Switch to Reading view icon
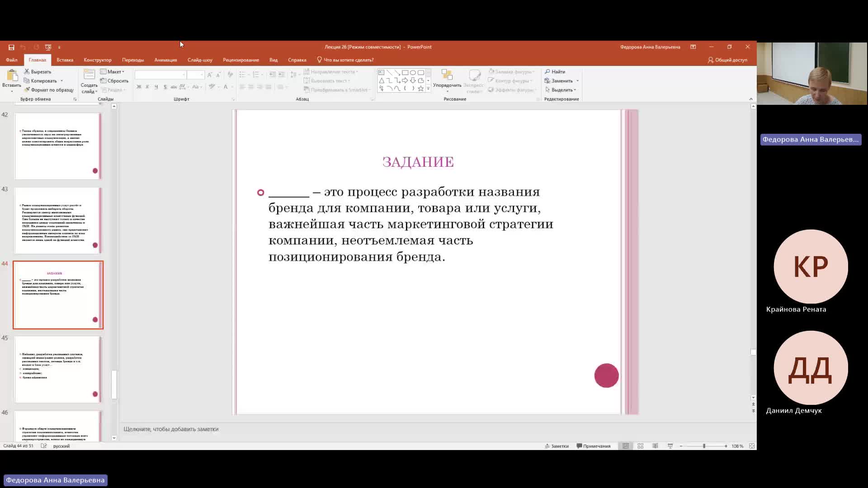868x488 pixels. (656, 446)
